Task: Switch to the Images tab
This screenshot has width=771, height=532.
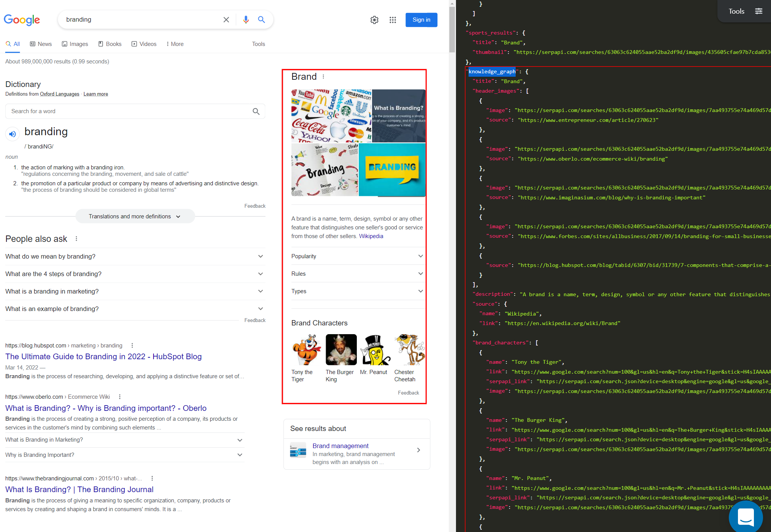Action: point(75,44)
